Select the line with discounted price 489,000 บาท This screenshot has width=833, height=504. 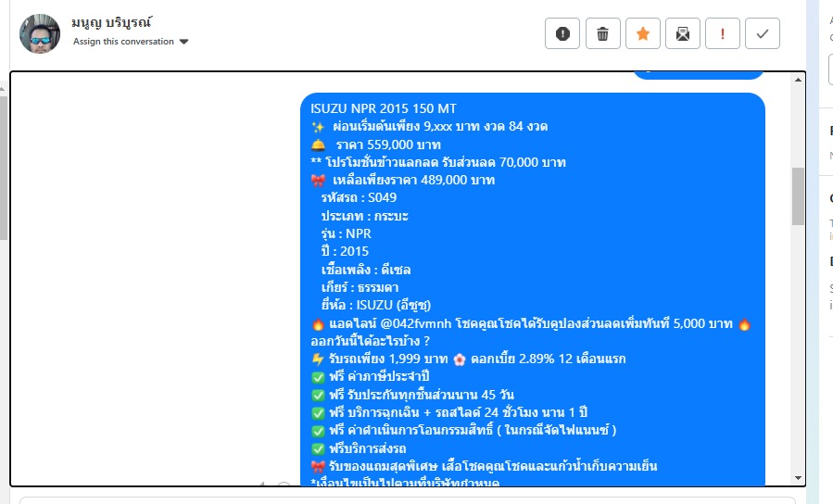(x=403, y=180)
